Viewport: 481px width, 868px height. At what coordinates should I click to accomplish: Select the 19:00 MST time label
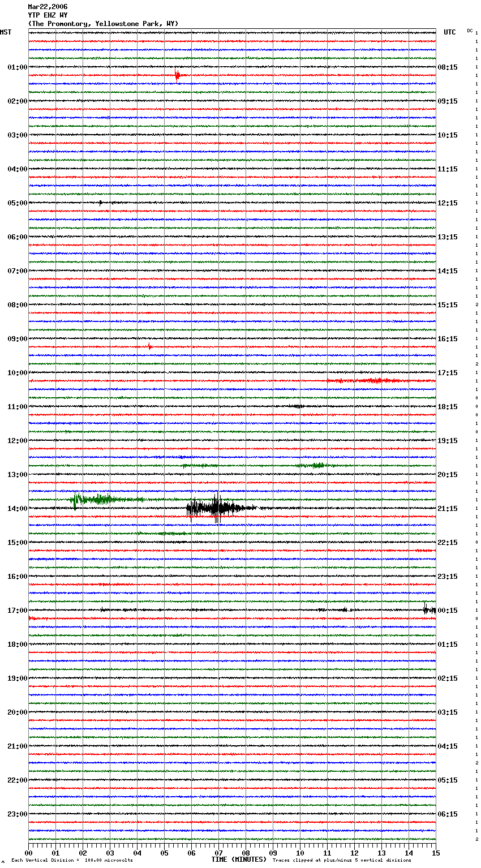18,678
